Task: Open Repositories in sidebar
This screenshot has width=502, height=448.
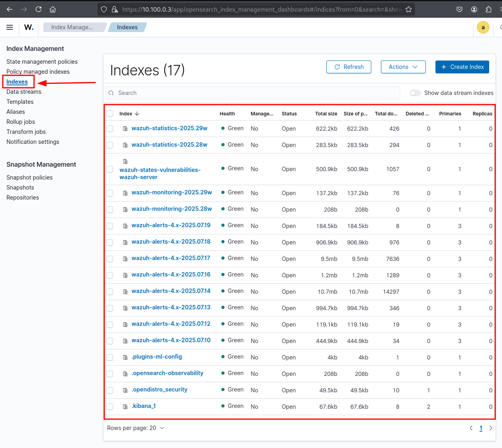Action: pos(22,198)
